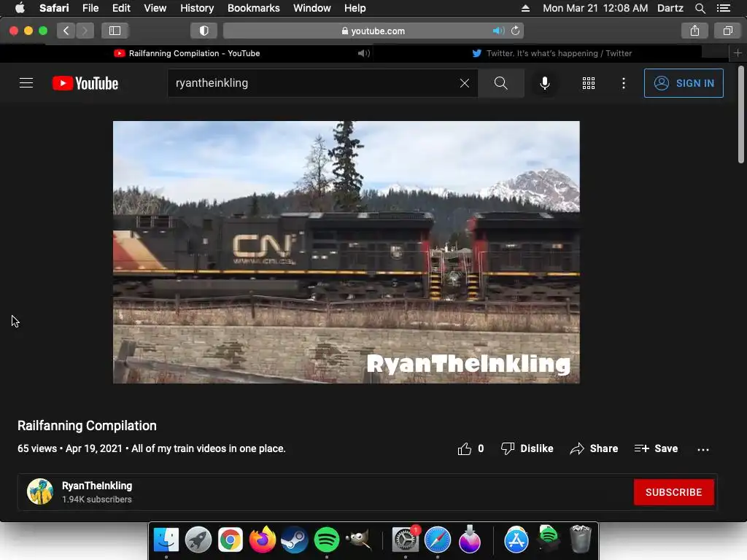The image size is (747, 560).
Task: Open the YouTube settings three-dot menu
Action: [x=624, y=83]
